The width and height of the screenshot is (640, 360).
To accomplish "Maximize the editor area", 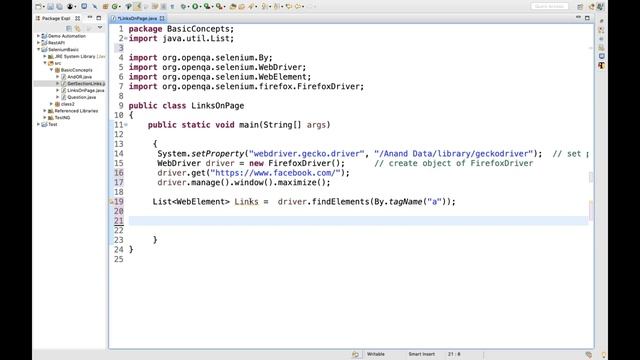I will pos(587,18).
